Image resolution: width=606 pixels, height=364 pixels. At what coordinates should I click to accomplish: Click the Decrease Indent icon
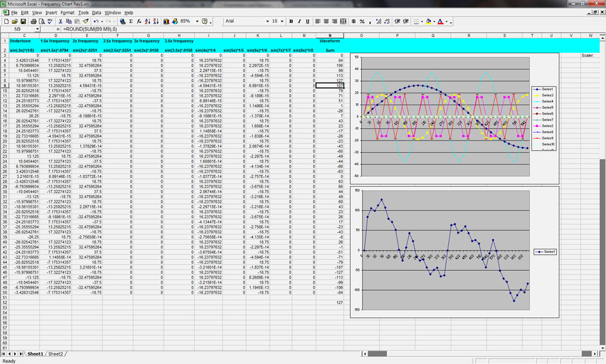tap(398, 21)
